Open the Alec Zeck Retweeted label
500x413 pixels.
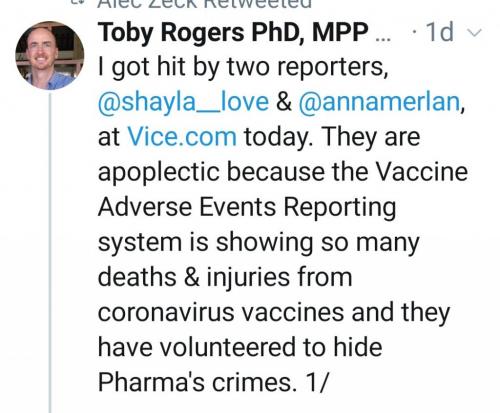coord(205,3)
